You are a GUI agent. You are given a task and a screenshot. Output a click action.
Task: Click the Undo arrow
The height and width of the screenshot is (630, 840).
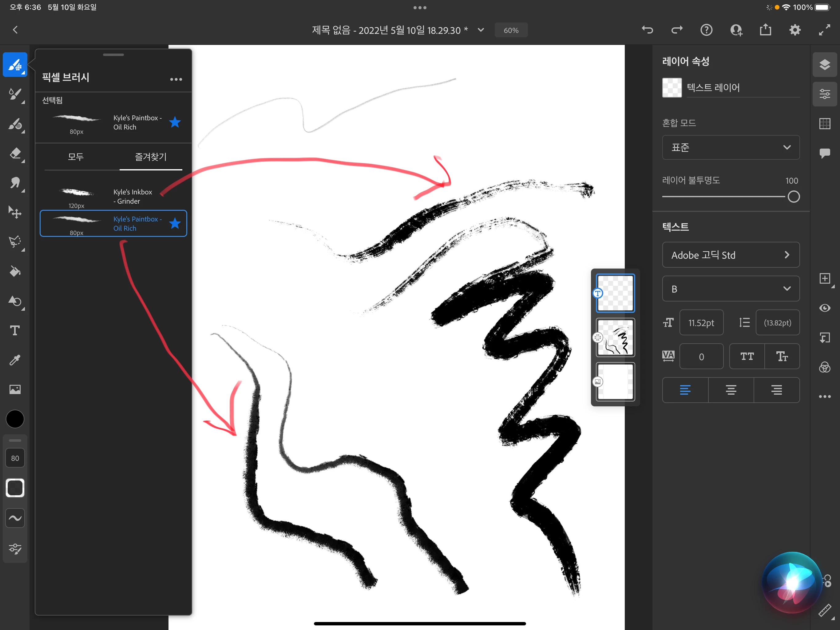(647, 30)
